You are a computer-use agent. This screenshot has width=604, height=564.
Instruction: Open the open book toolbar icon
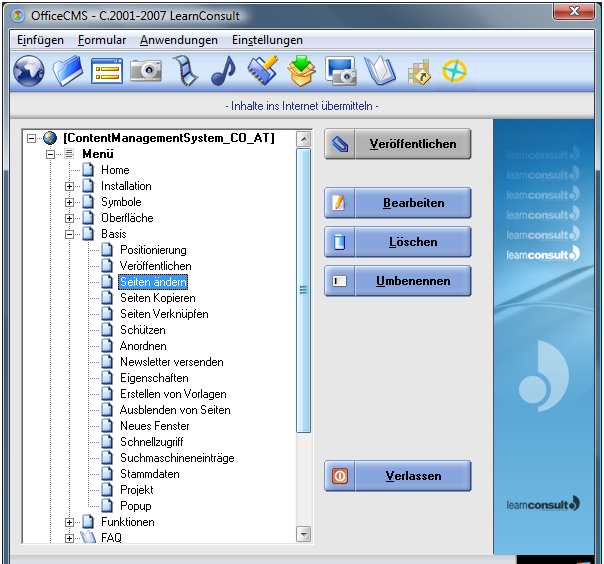pyautogui.click(x=380, y=71)
